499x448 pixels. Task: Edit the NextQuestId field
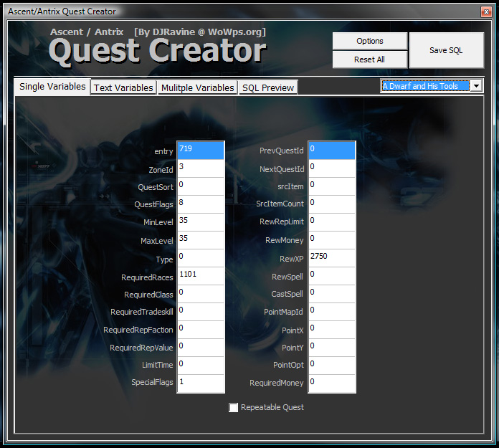(332, 168)
